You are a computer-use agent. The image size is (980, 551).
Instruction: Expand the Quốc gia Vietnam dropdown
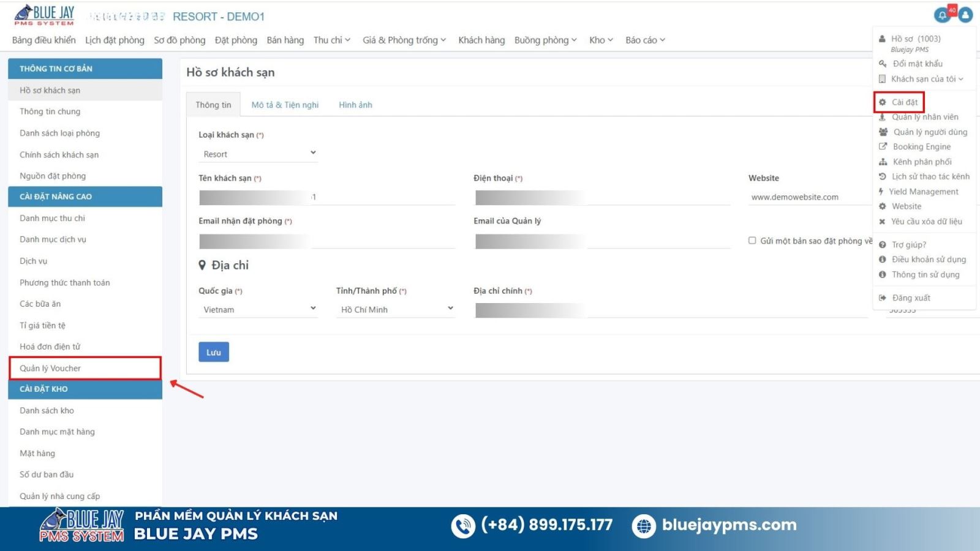tap(258, 309)
